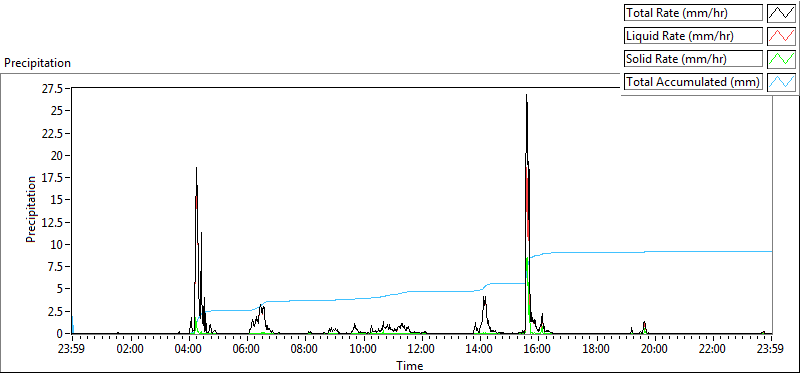The width and height of the screenshot is (800, 373).
Task: Click the rate spike peak near 04:00
Action: (196, 168)
